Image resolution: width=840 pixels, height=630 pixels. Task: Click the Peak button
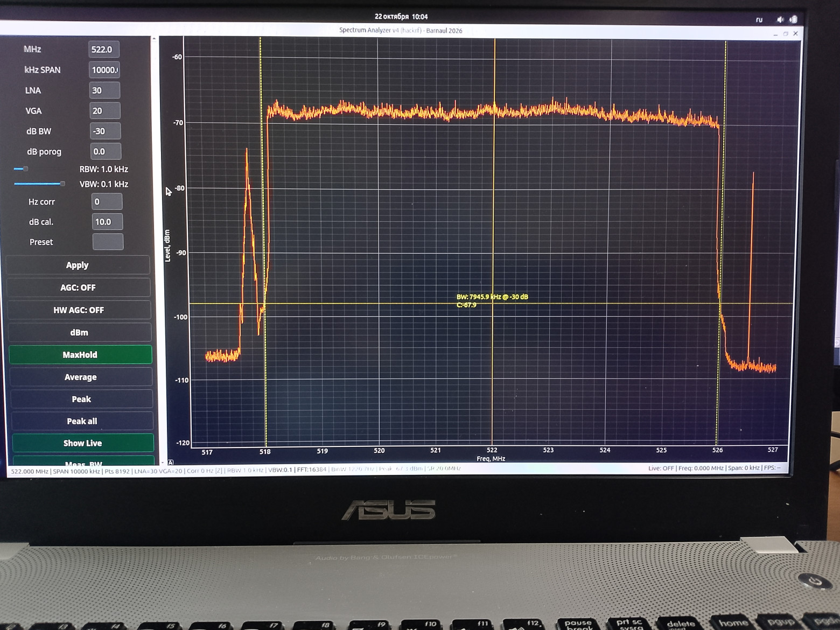(x=81, y=399)
